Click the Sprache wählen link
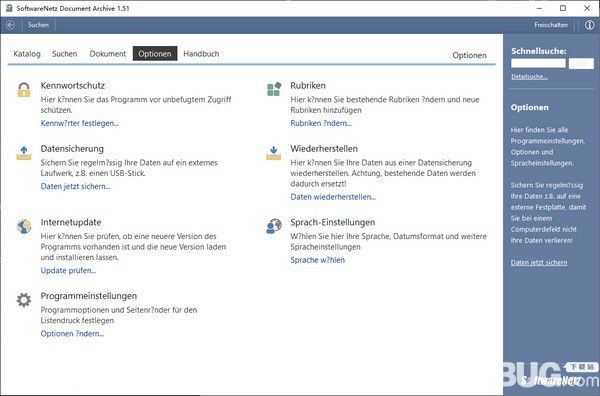The height and width of the screenshot is (396, 600). click(318, 260)
